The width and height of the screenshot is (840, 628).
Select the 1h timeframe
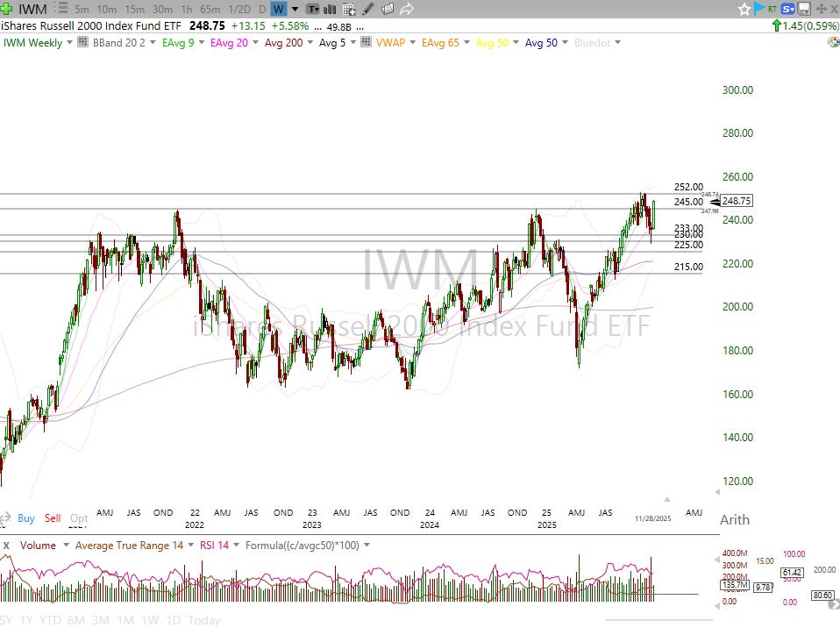pos(187,9)
